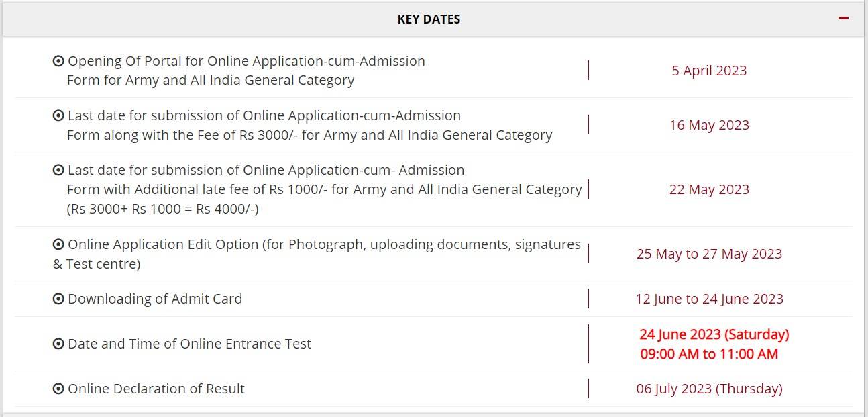Select the 16 May 2023 date
Image resolution: width=868 pixels, height=417 pixels.
pyautogui.click(x=709, y=125)
